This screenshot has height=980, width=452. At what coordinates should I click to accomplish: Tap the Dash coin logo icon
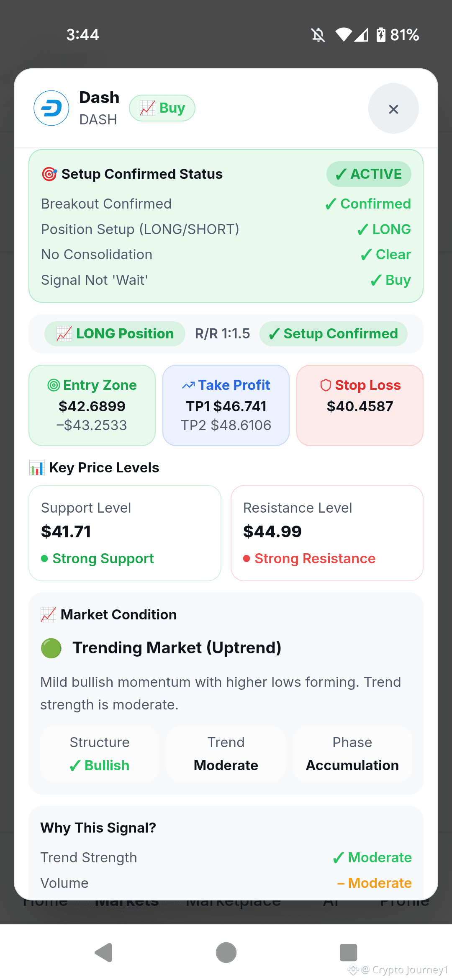click(51, 108)
